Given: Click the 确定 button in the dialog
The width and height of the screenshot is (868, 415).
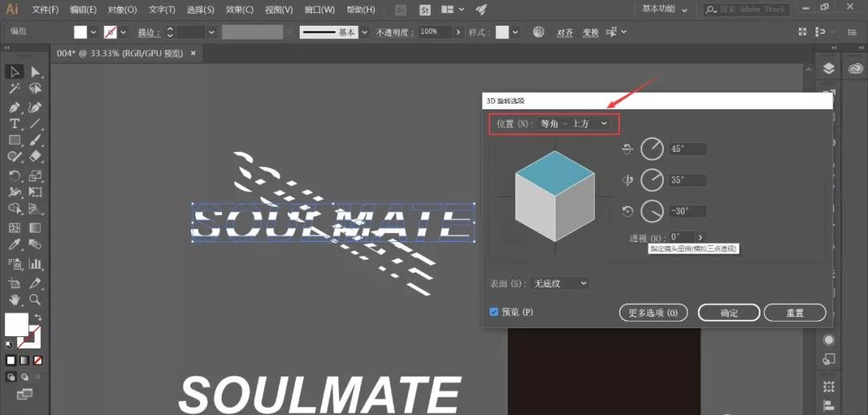Looking at the screenshot, I should tap(729, 313).
